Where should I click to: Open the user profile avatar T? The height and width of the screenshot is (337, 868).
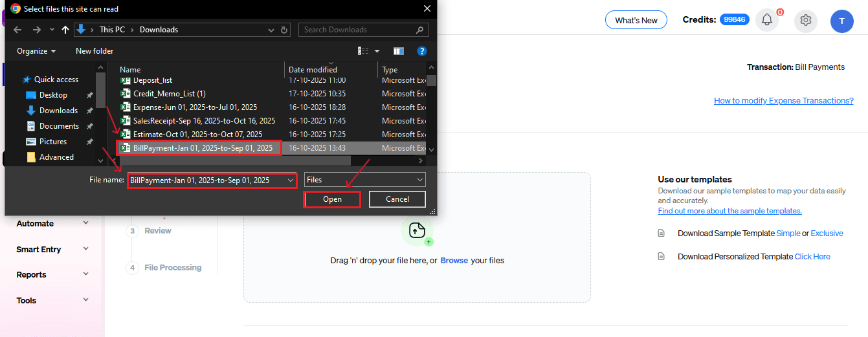841,21
